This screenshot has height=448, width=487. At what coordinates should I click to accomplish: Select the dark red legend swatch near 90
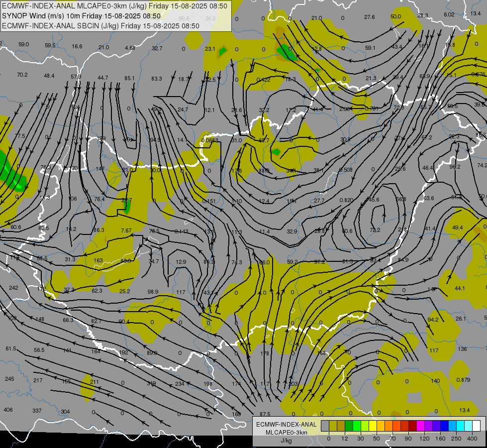coord(412,426)
